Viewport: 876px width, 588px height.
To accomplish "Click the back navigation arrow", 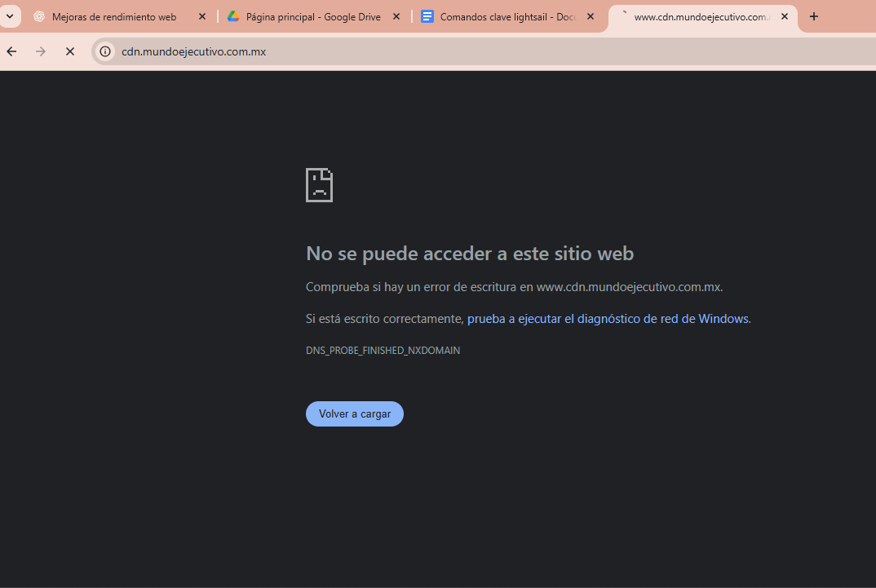I will coord(11,51).
